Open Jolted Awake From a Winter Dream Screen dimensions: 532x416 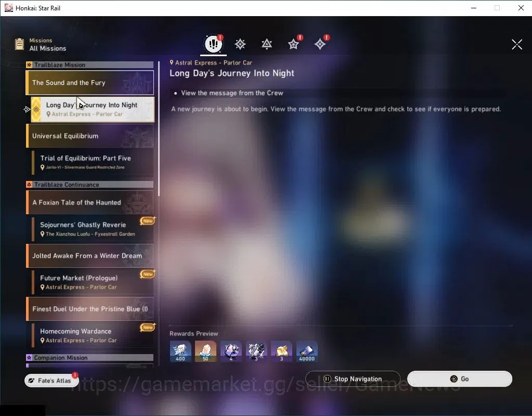(x=90, y=255)
